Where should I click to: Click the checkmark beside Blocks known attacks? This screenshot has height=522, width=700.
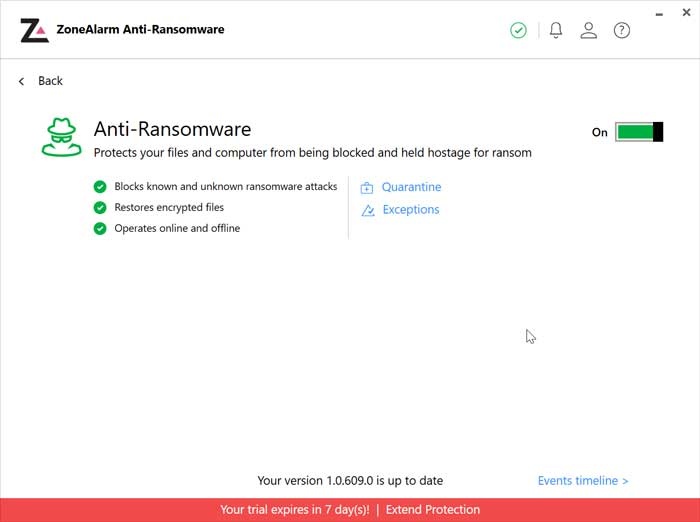[100, 187]
